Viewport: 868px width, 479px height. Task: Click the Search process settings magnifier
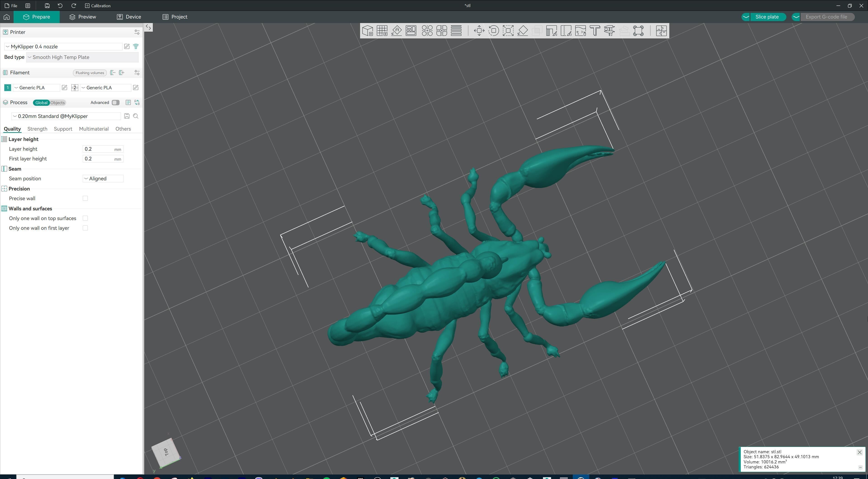click(136, 116)
